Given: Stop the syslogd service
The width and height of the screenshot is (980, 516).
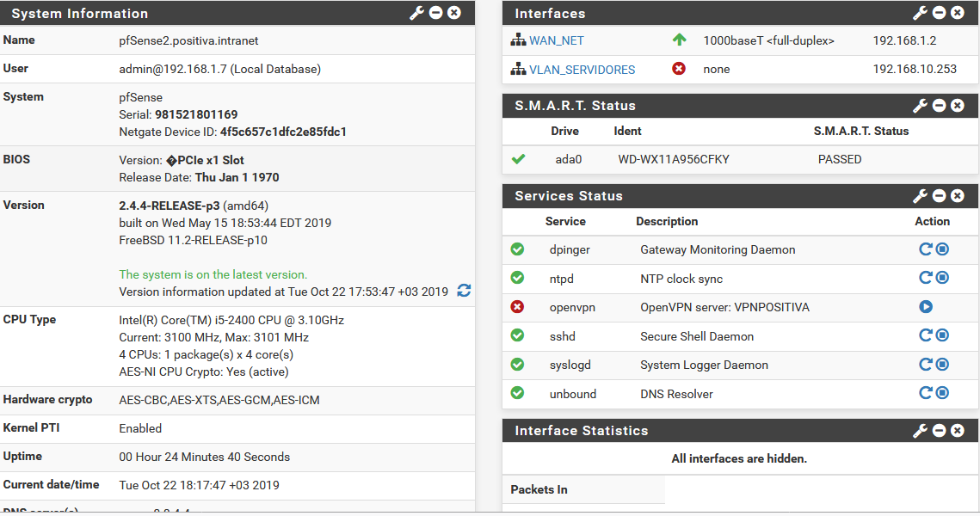Looking at the screenshot, I should click(x=942, y=365).
